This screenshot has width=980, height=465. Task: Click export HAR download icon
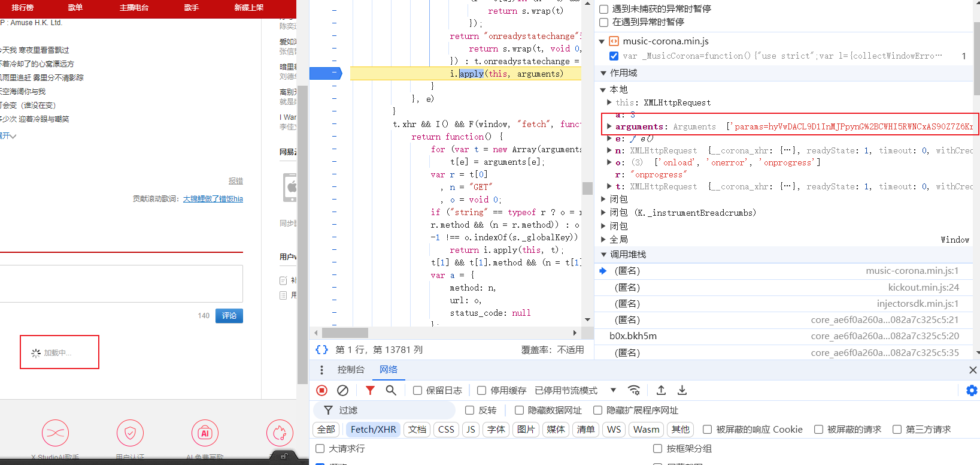682,390
